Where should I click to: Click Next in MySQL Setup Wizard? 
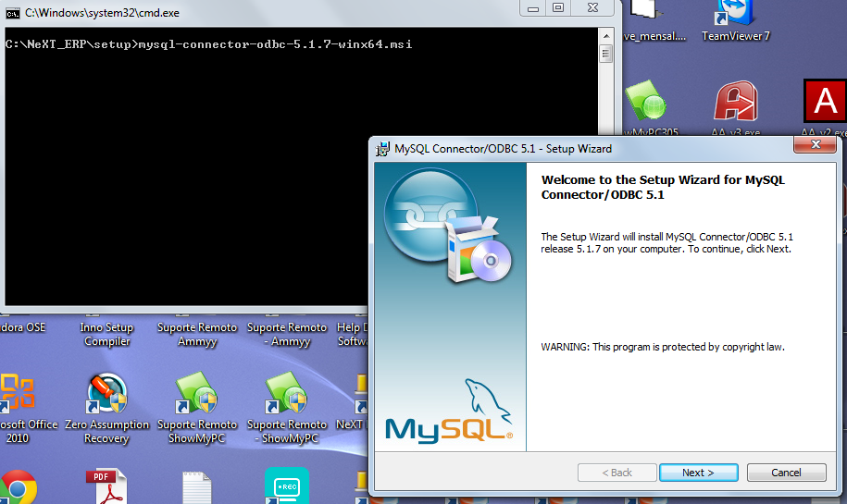(x=699, y=473)
